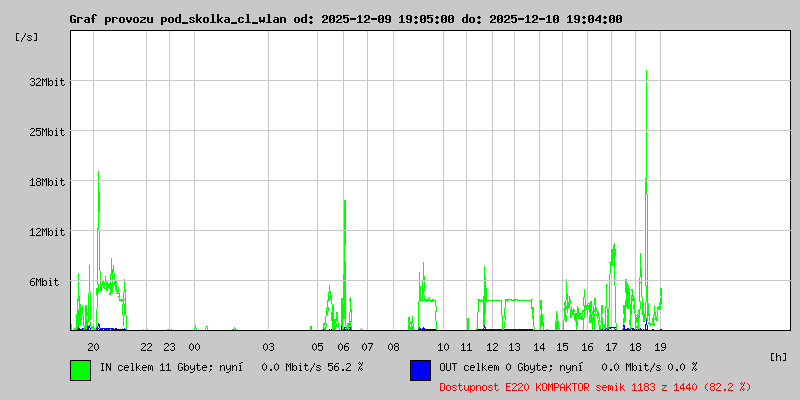Click the 32Mbit y-axis label

click(x=47, y=82)
